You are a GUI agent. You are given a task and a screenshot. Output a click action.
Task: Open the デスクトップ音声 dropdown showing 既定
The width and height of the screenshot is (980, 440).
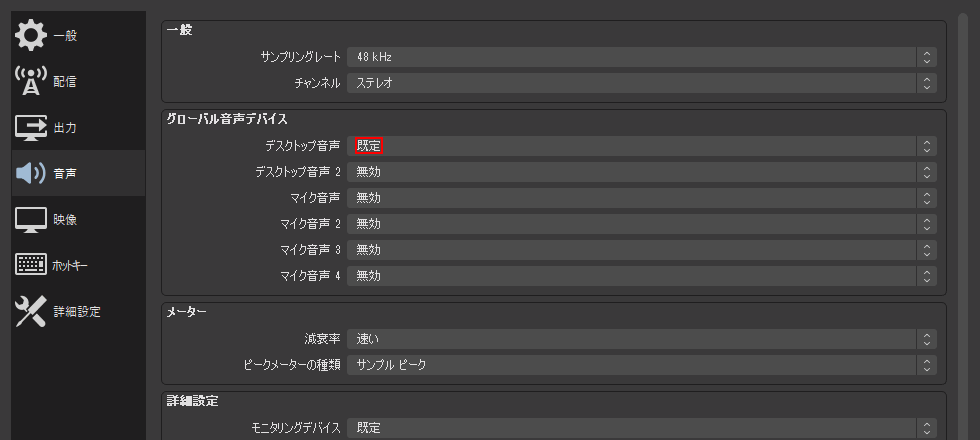pyautogui.click(x=642, y=146)
